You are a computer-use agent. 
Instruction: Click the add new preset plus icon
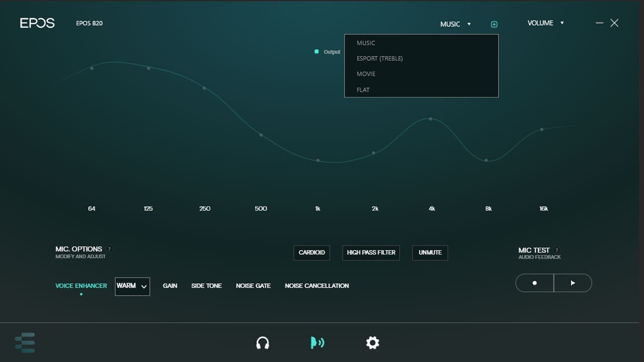[x=494, y=24]
